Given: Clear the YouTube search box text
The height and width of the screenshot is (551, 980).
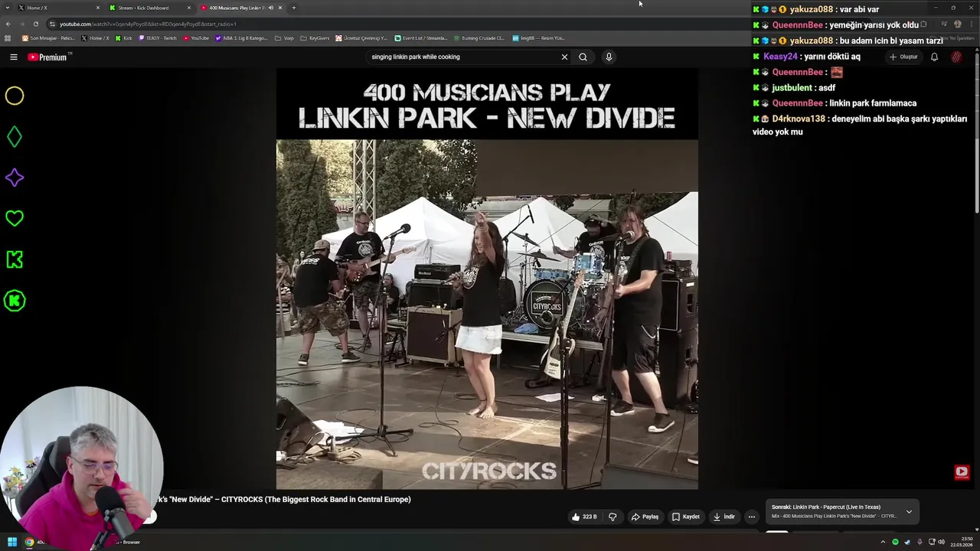Looking at the screenshot, I should (x=564, y=57).
